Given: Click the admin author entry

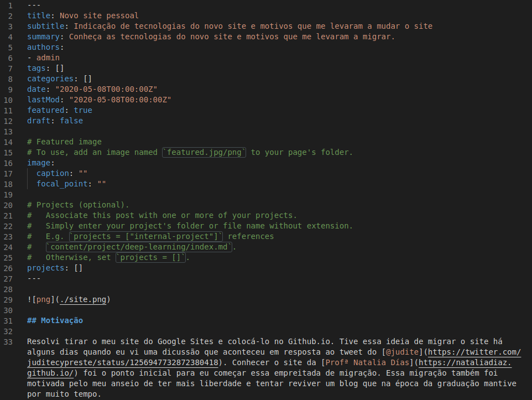Looking at the screenshot, I should 48,58.
